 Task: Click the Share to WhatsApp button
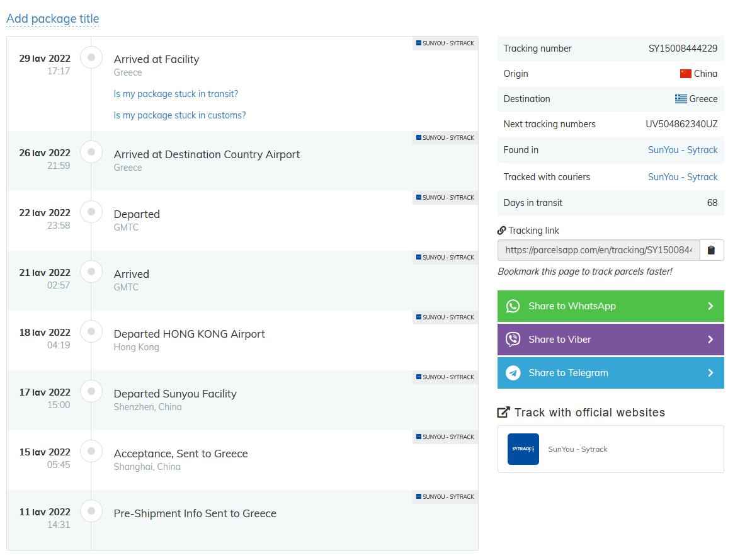coord(611,306)
